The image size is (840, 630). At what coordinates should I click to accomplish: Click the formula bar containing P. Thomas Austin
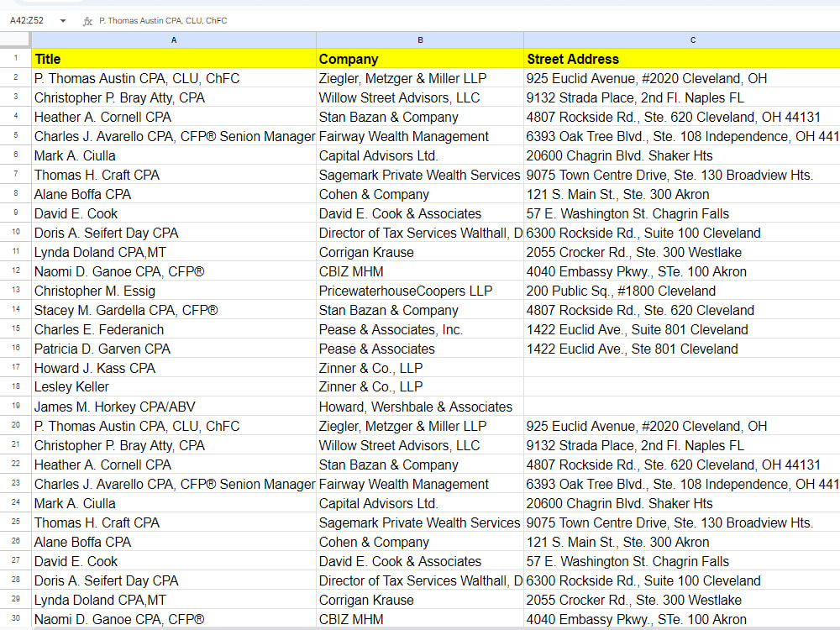466,20
